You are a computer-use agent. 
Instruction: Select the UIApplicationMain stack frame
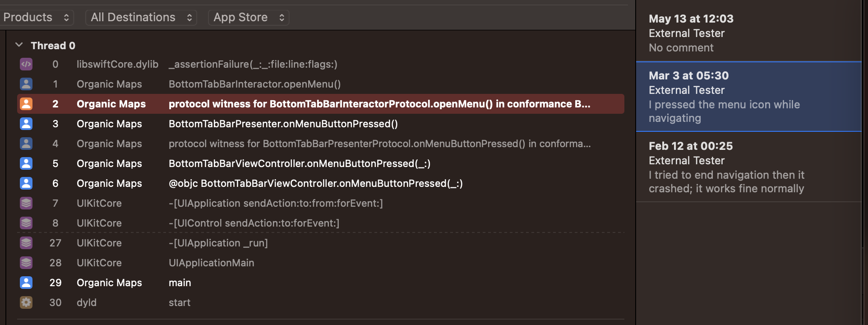click(x=320, y=263)
